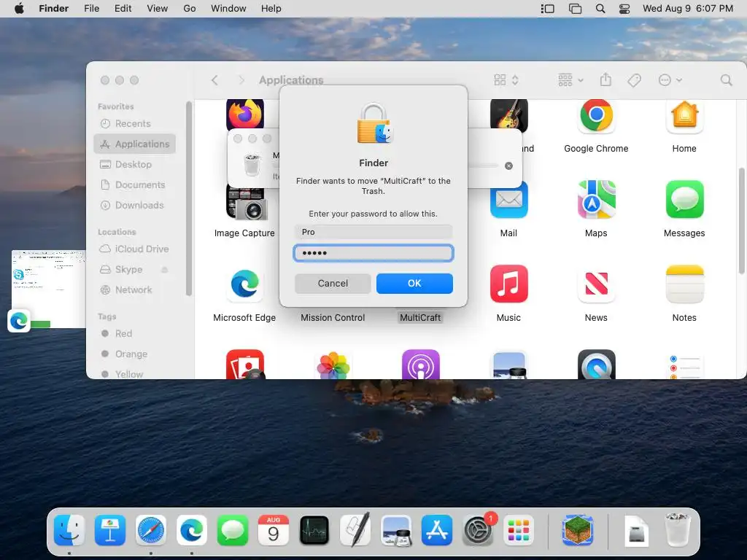This screenshot has height=560, width=747.
Task: Open MultiCraft from the Dock
Action: pos(578,531)
